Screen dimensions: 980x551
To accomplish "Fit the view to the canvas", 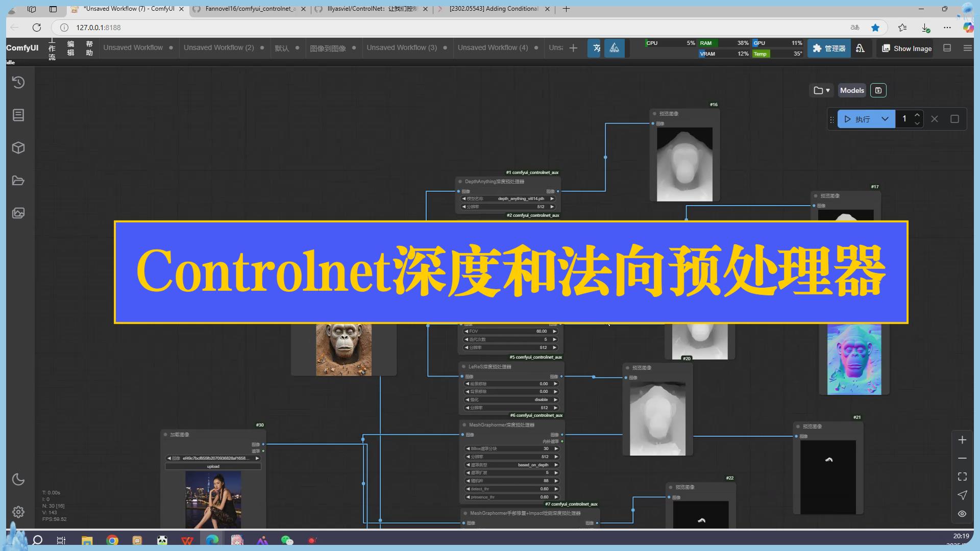I will 962,477.
